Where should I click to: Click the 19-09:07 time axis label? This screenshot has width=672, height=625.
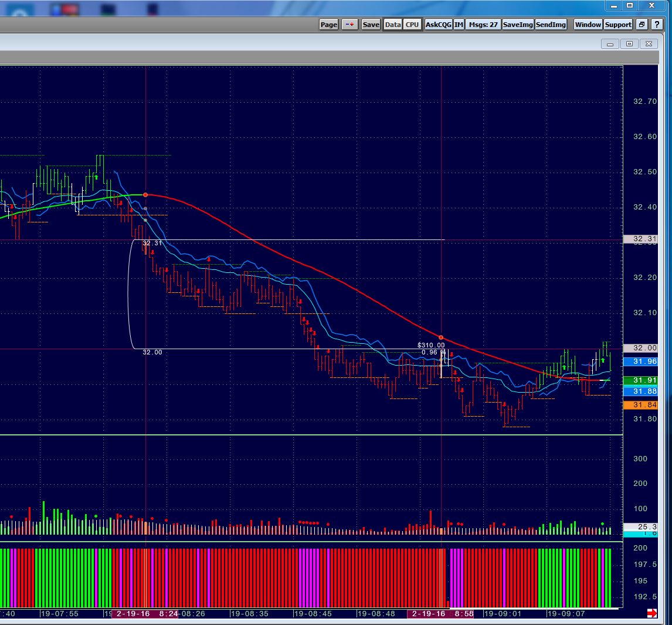(566, 614)
